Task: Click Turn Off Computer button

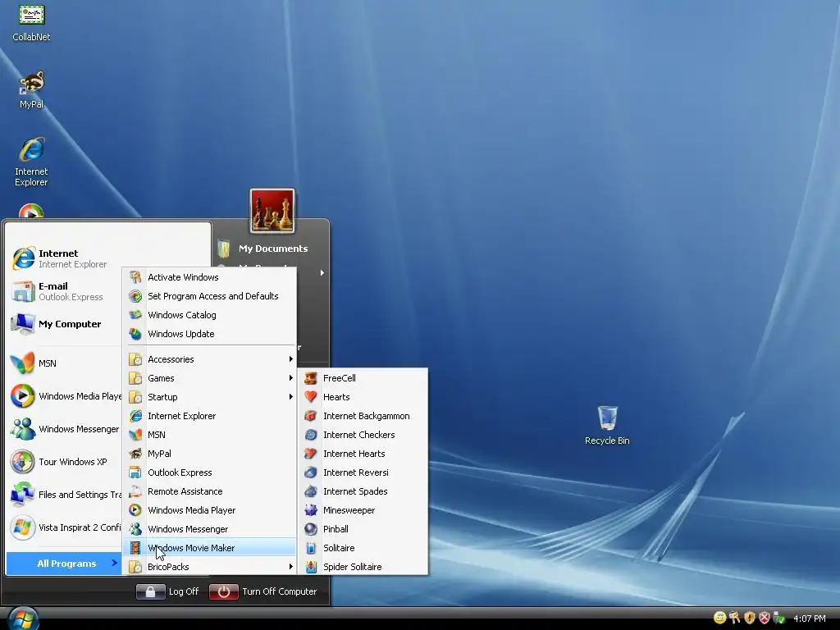Action: (263, 591)
